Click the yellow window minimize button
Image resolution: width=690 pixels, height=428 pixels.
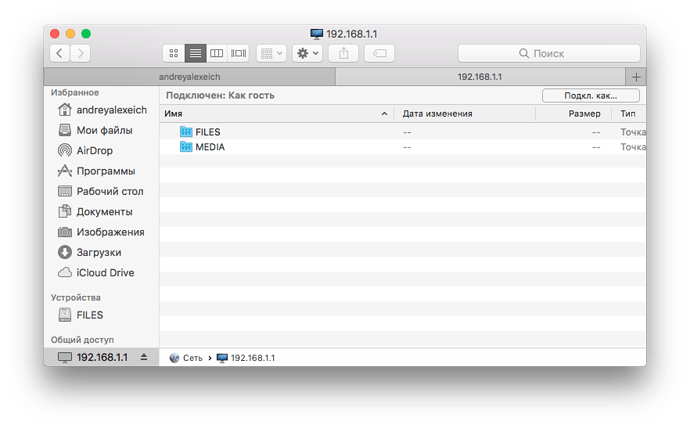pyautogui.click(x=70, y=33)
